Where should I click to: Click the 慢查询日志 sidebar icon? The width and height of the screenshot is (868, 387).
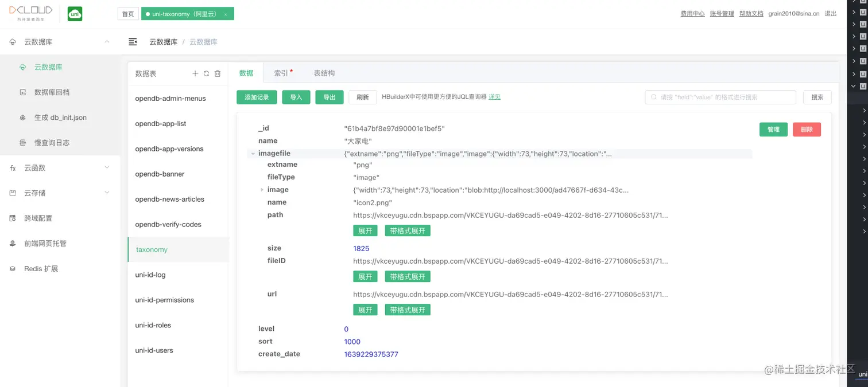[23, 143]
